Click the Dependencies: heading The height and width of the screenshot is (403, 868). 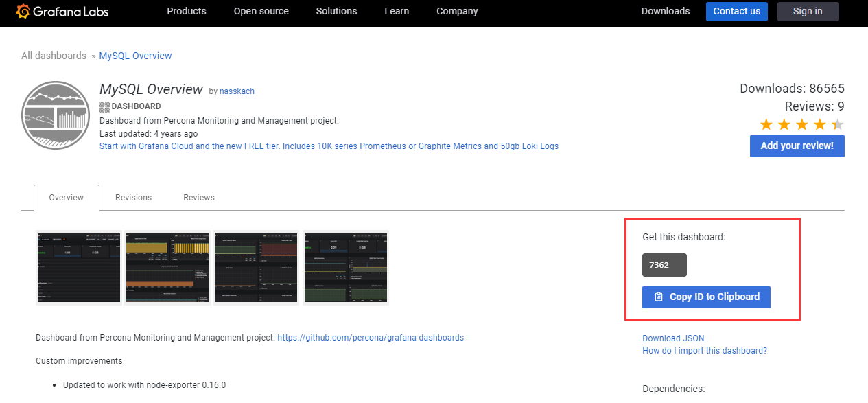[673, 389]
